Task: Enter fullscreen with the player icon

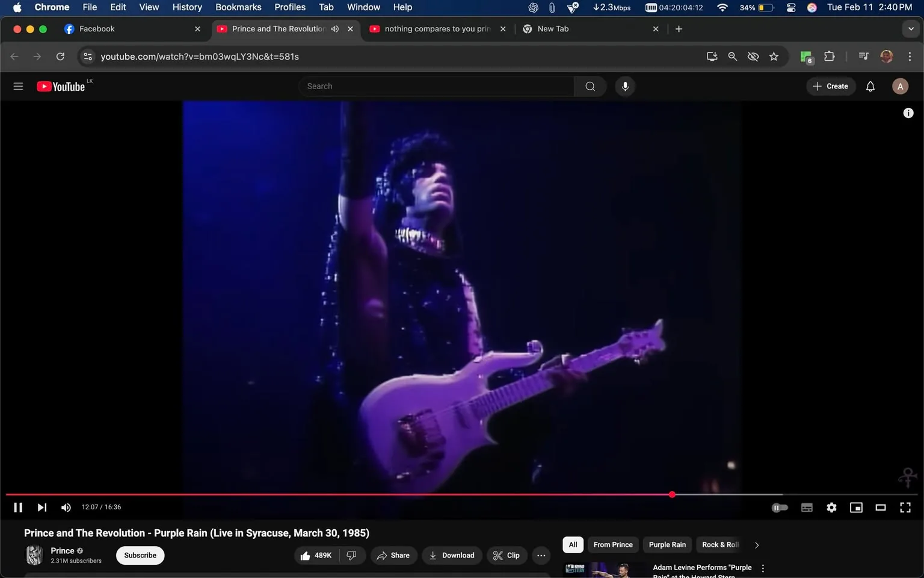Action: 905,507
